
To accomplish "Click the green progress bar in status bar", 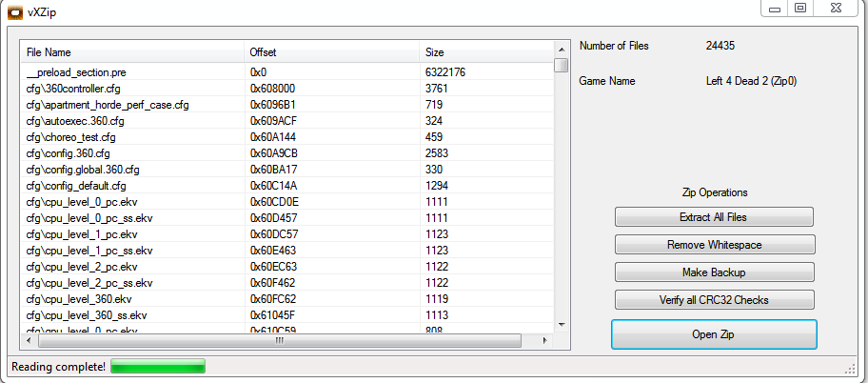I will [158, 367].
